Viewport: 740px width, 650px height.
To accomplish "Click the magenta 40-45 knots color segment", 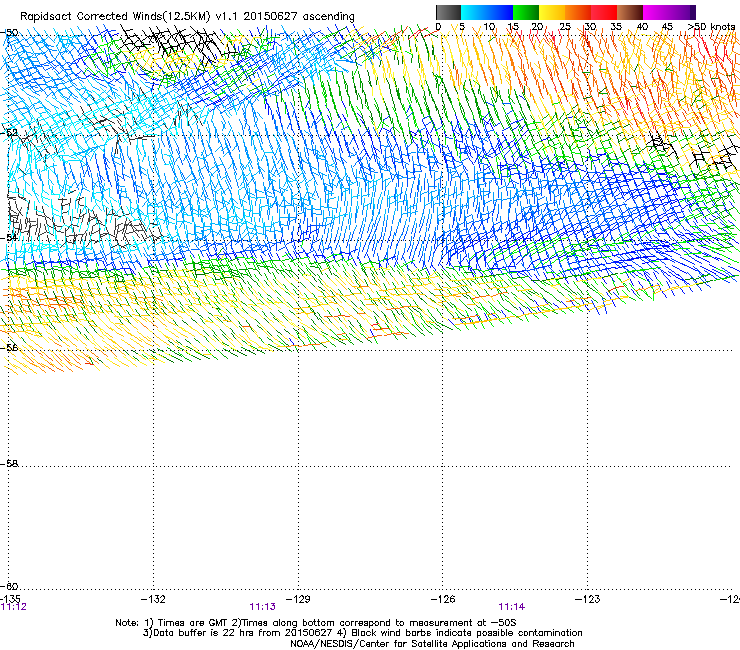I will point(656,12).
